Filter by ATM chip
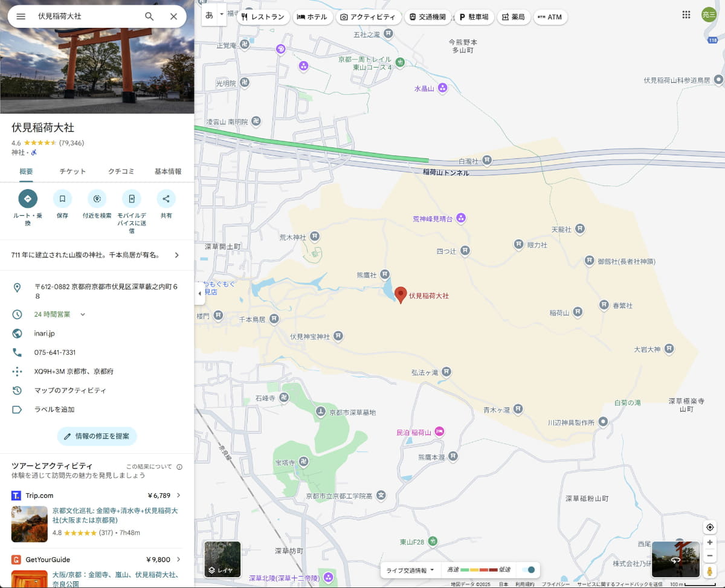This screenshot has height=588, width=725. (550, 17)
